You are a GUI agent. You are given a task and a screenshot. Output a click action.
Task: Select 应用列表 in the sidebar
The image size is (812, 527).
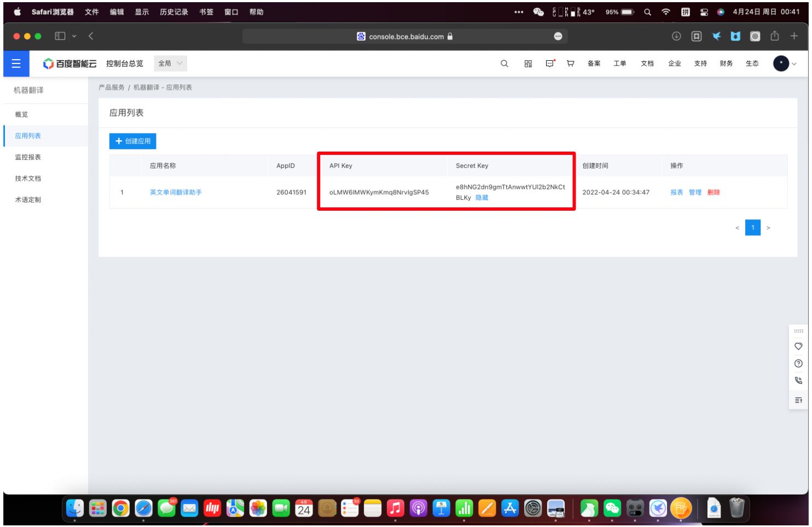tap(45, 136)
